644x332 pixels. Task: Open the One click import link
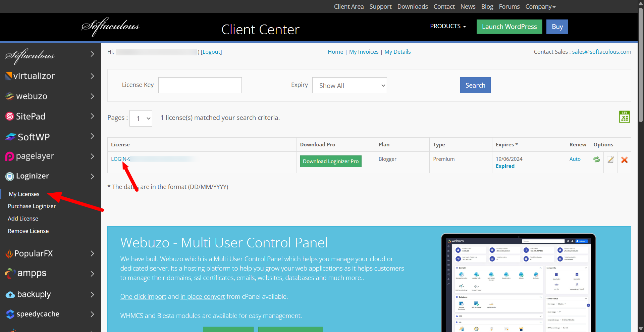[x=143, y=296]
